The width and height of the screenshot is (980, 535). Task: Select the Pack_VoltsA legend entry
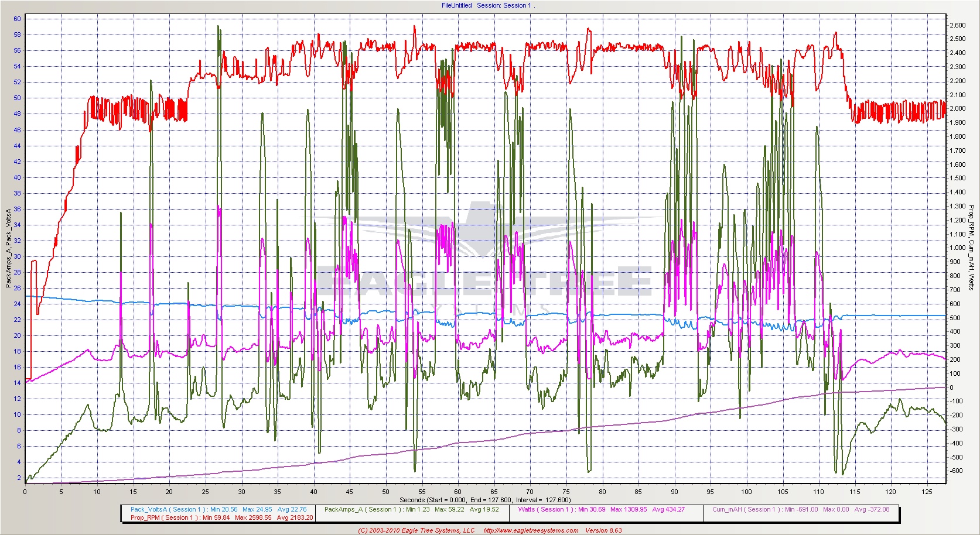(218, 509)
